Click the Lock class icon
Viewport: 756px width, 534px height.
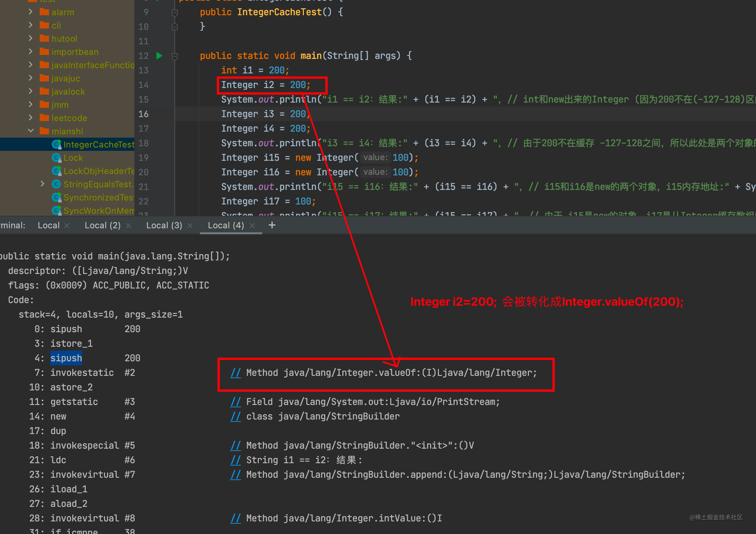click(x=56, y=158)
